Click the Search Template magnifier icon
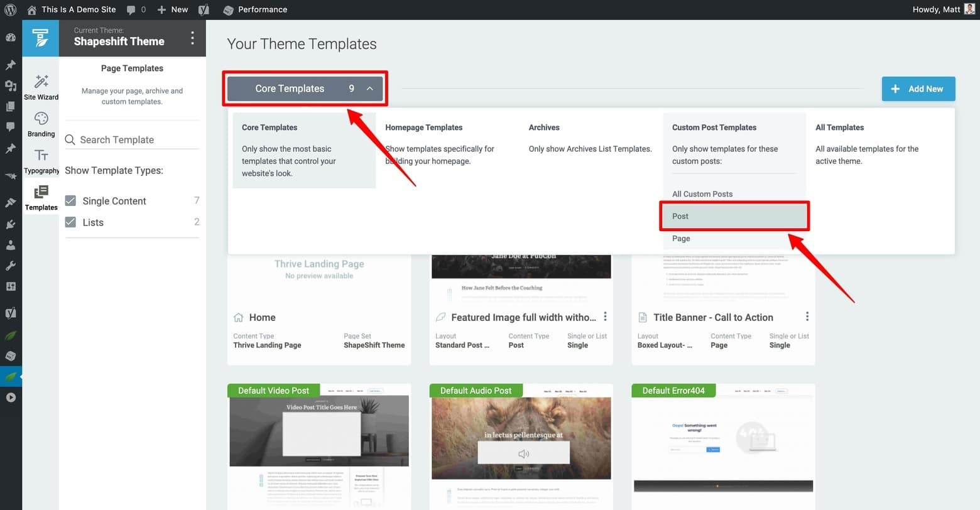 tap(70, 139)
